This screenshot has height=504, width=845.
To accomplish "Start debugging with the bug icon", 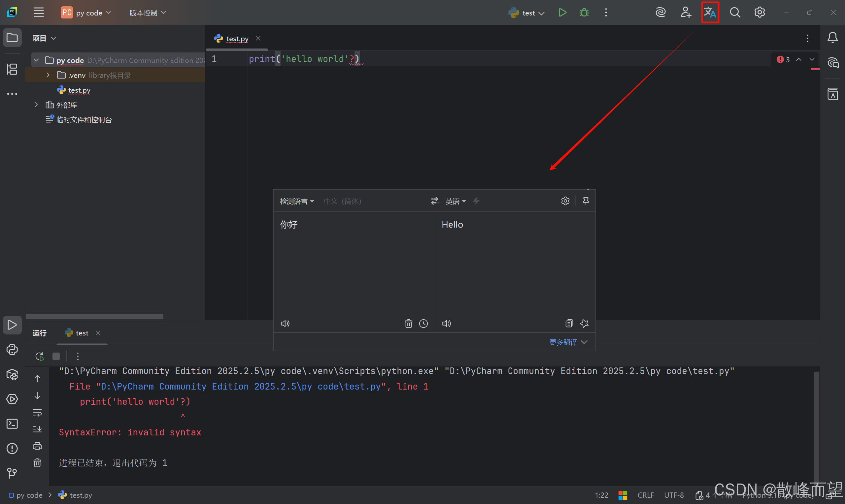I will (584, 13).
